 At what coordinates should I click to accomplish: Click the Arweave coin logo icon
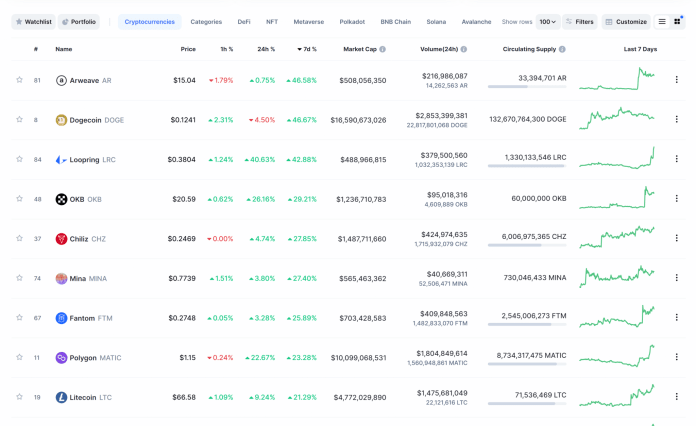(x=62, y=81)
